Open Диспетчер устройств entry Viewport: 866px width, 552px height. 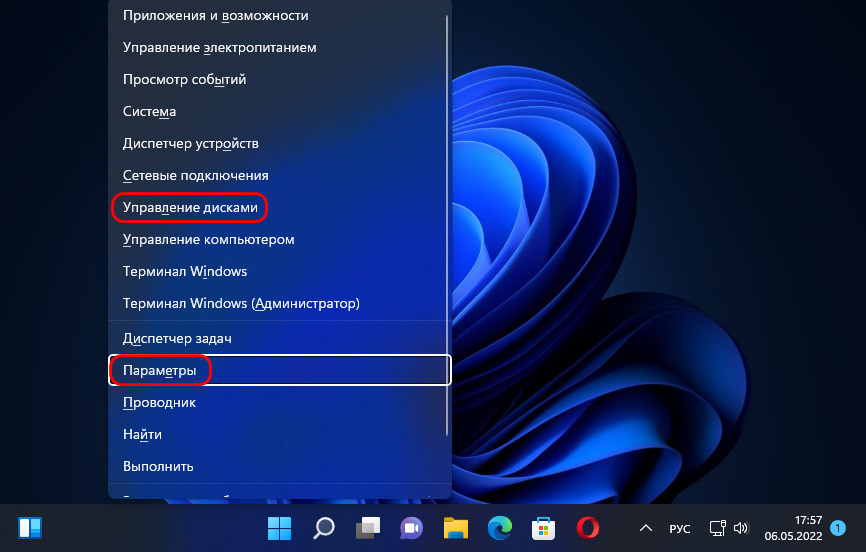(x=190, y=143)
